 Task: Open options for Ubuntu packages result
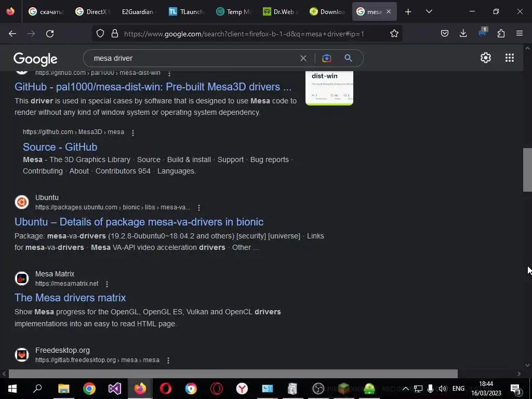click(199, 207)
